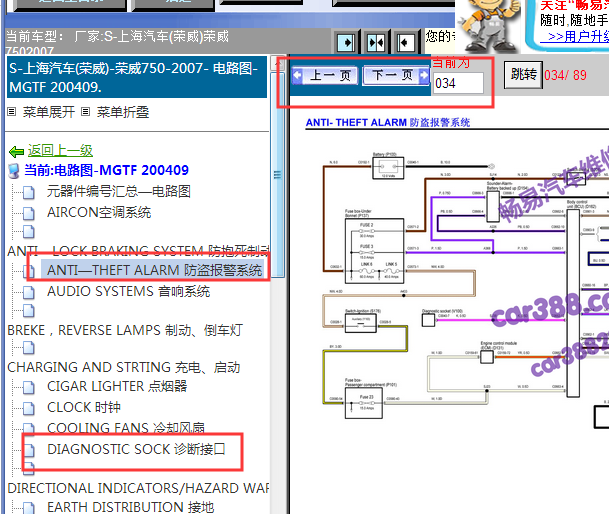Click the page number field showing 034

coord(458,83)
